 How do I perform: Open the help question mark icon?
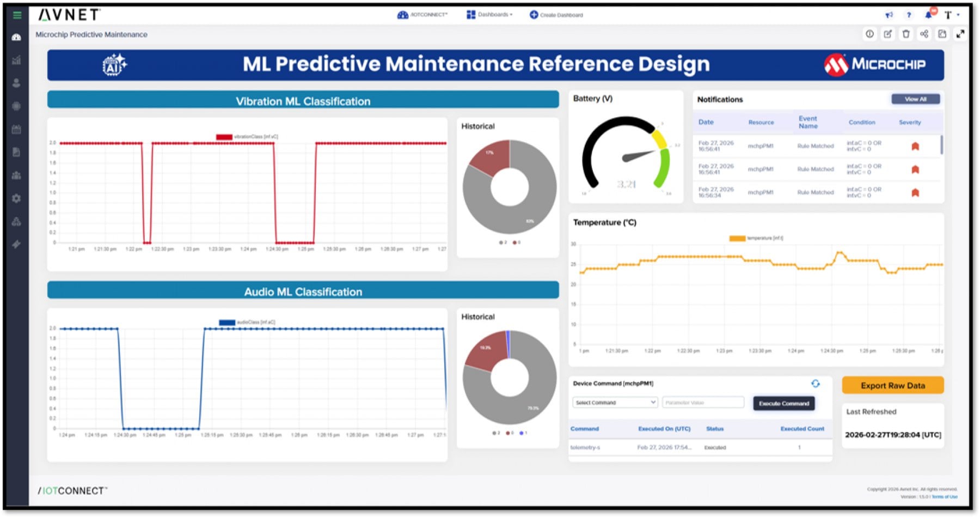coord(909,15)
